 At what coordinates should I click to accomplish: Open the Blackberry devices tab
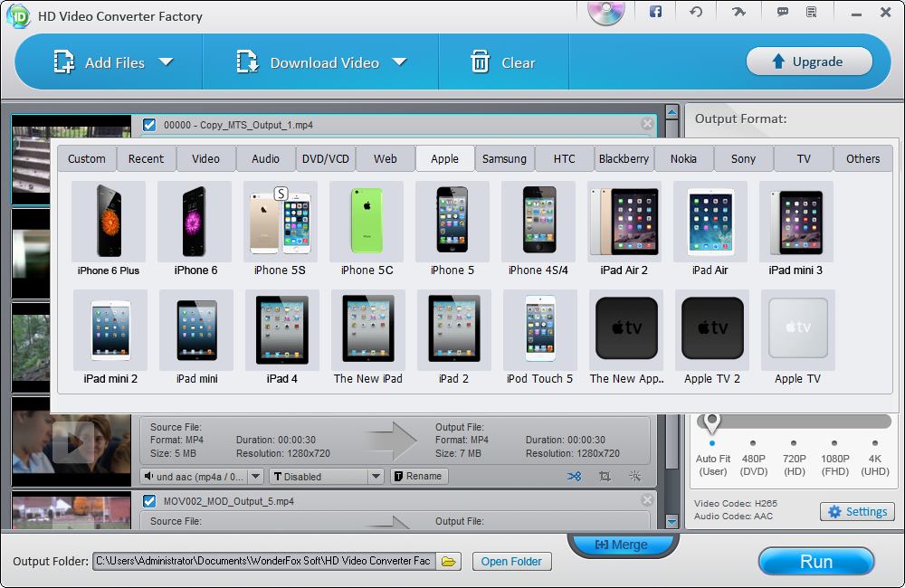click(624, 158)
